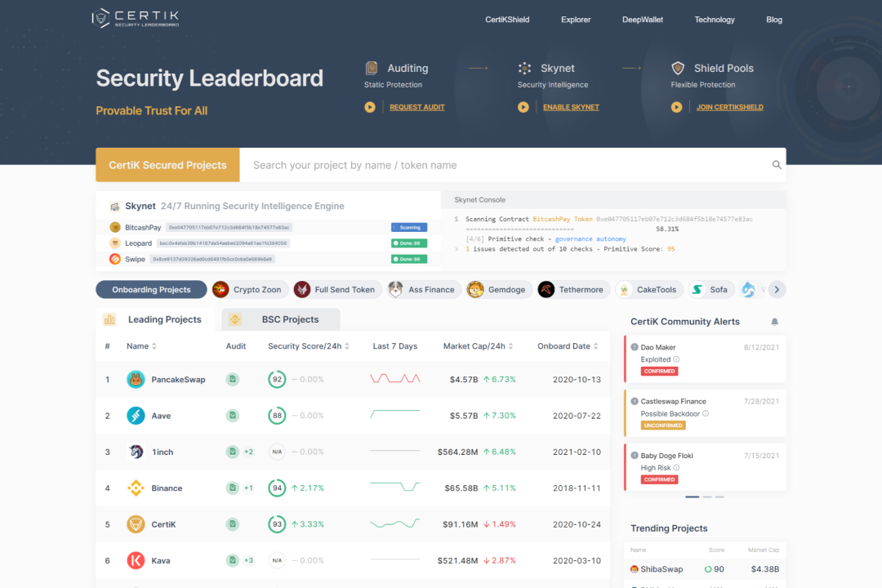Click the info icon next to Possible Backdoor
The width and height of the screenshot is (882, 588).
click(706, 413)
